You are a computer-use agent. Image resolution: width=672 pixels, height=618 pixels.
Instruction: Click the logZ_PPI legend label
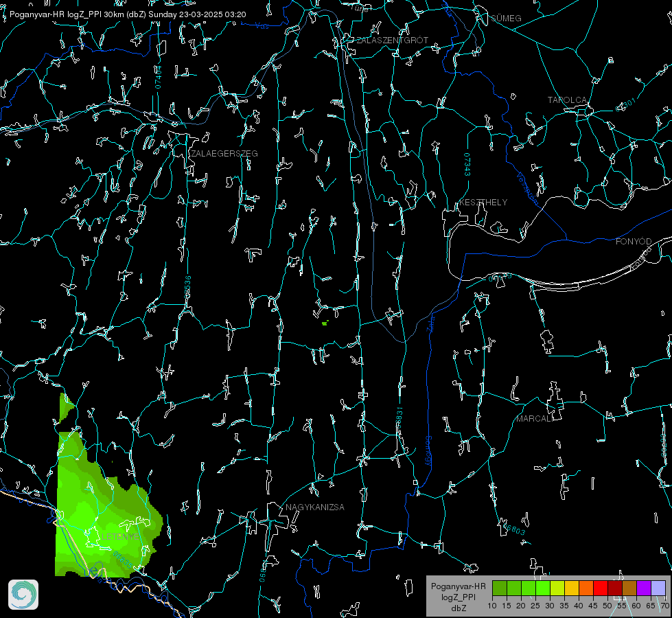click(x=458, y=597)
